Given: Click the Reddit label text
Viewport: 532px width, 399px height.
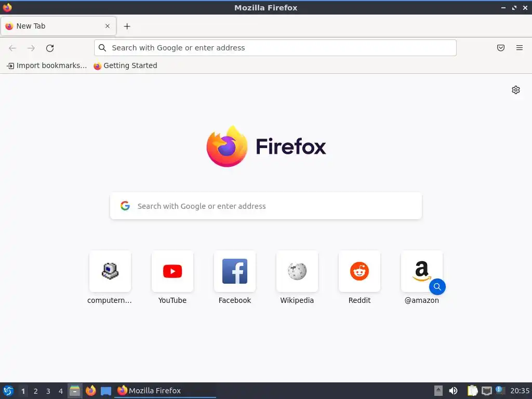Looking at the screenshot, I should click(x=360, y=300).
